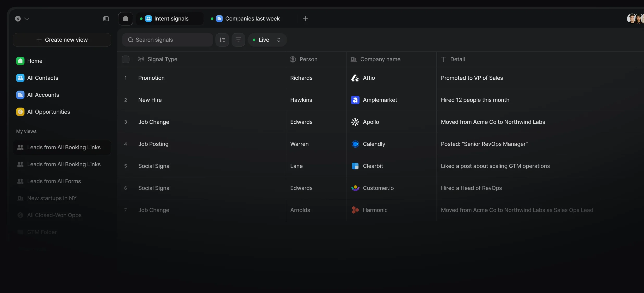Open Home in the sidebar
This screenshot has width=644, height=293.
pyautogui.click(x=62, y=61)
